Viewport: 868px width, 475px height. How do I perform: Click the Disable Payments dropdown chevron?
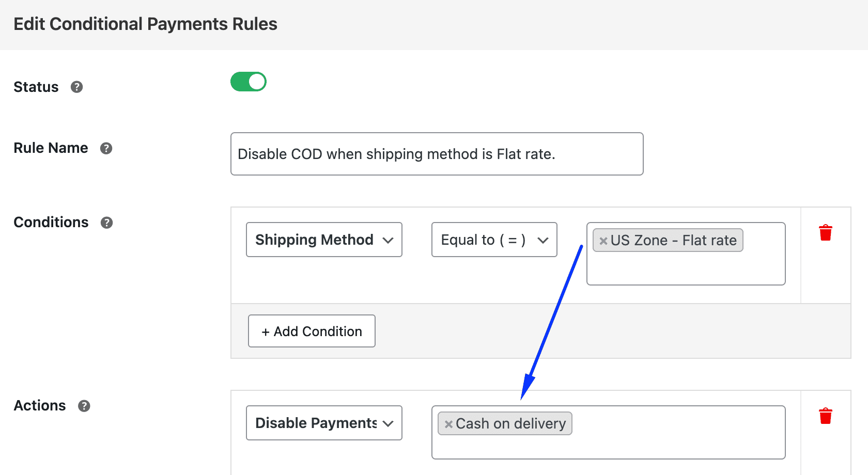tap(389, 423)
